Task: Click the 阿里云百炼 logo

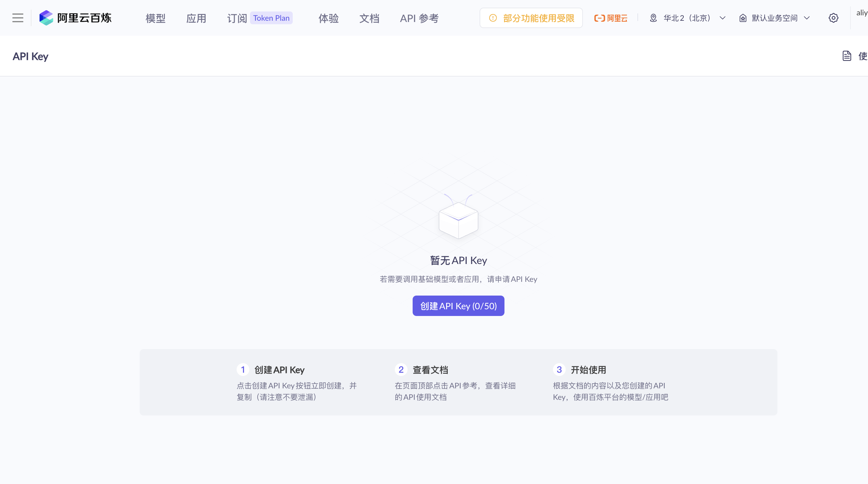Action: (x=75, y=18)
